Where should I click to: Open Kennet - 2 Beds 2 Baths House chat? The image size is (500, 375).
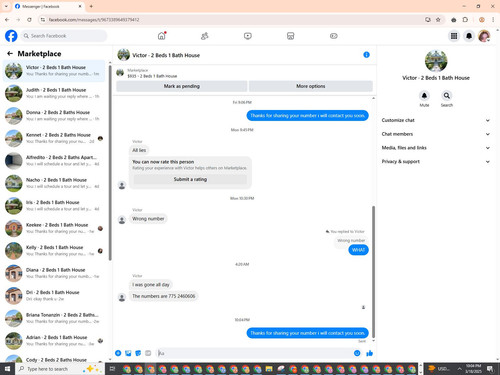[54, 138]
